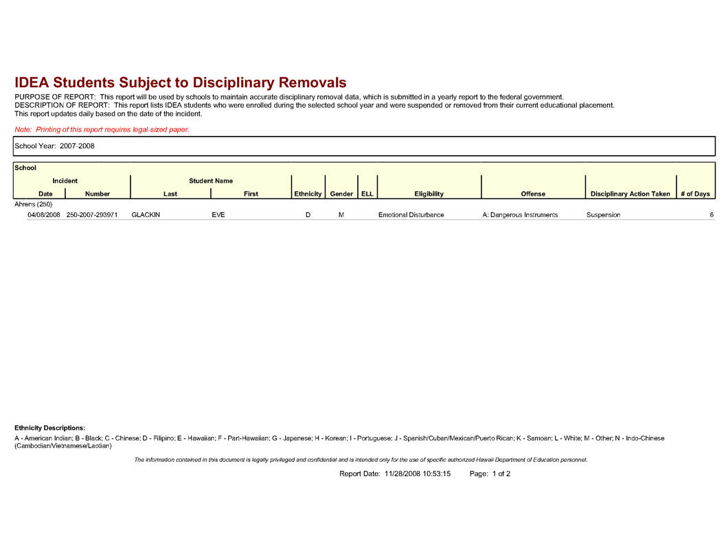This screenshot has height=560, width=728.
Task: Click the red printing note text
Action: (x=102, y=130)
